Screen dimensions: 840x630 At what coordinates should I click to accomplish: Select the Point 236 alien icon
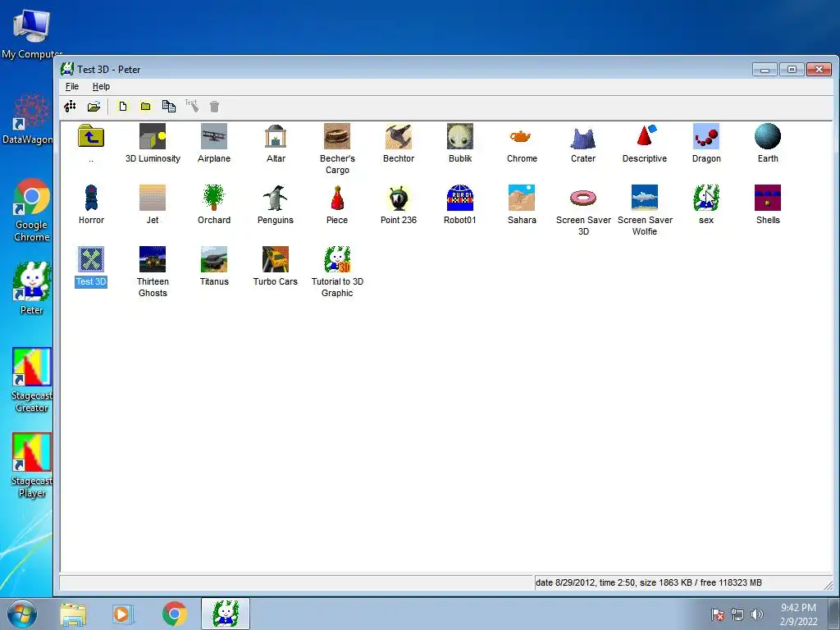click(399, 198)
